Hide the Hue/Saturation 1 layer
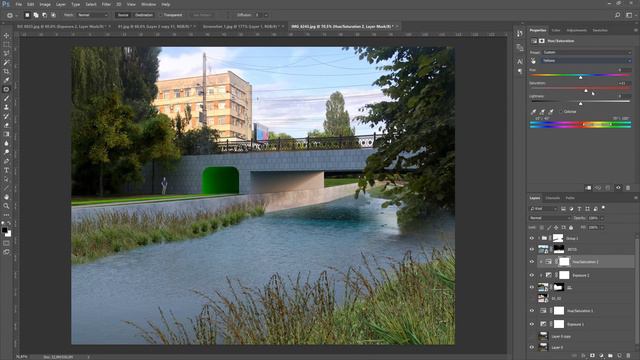 coord(532,311)
